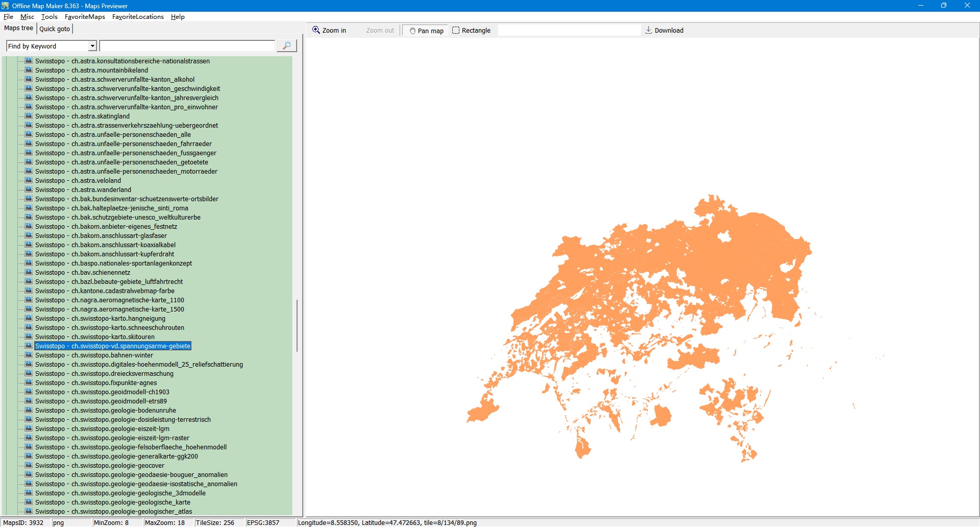This screenshot has width=980, height=527.
Task: Click the keyword search text field
Action: click(187, 46)
